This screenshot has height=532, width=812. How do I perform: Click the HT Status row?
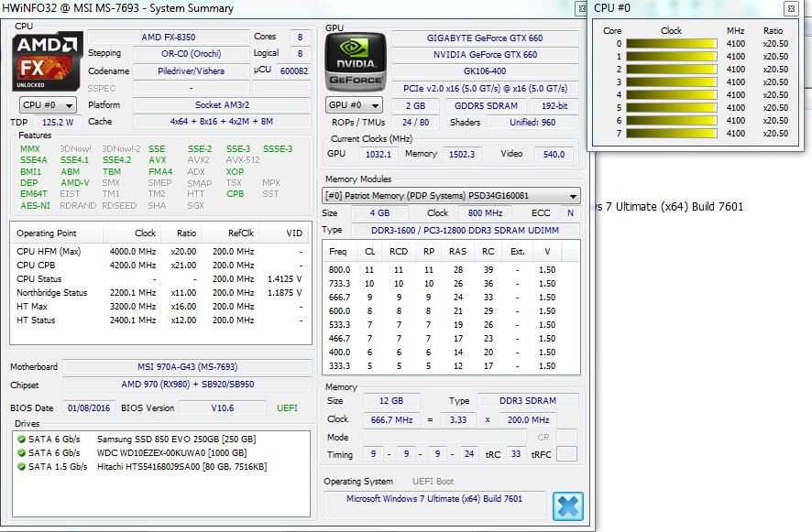tap(160, 320)
